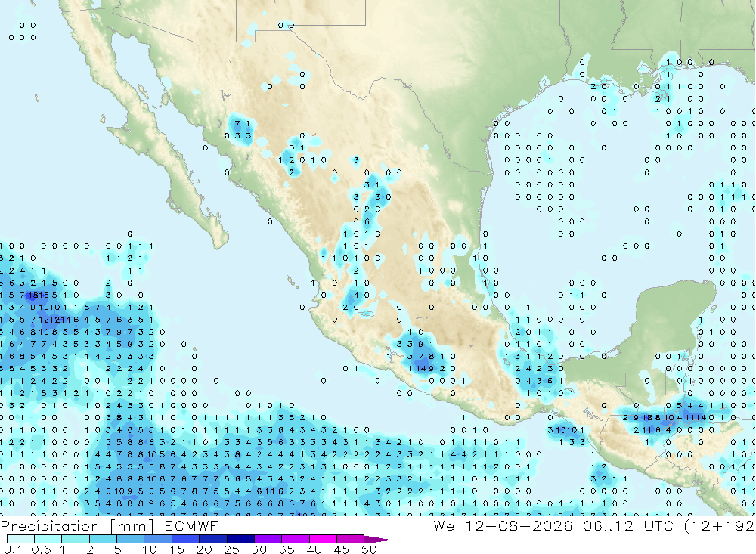Click the 'ECMWF' model label
756x554 pixels.
191,525
